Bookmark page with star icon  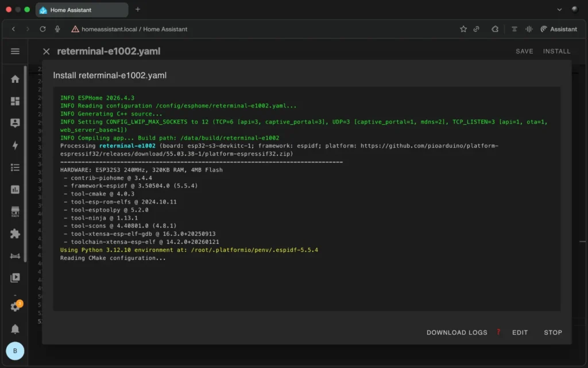click(463, 29)
